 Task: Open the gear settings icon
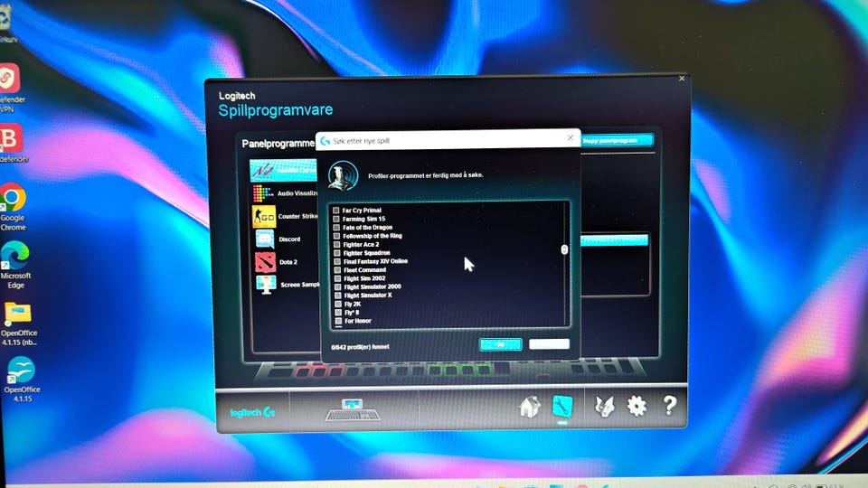coord(637,406)
